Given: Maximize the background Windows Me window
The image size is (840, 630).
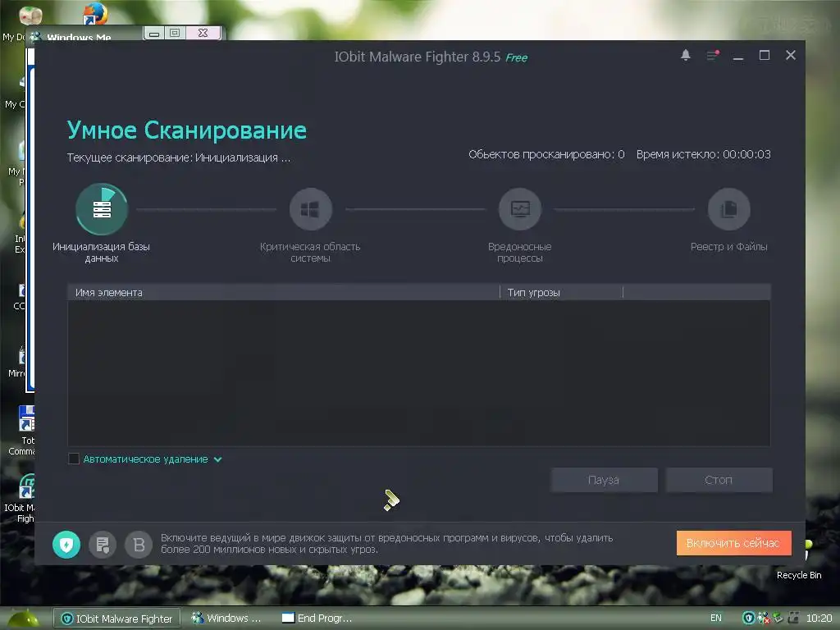Looking at the screenshot, I should click(x=175, y=33).
